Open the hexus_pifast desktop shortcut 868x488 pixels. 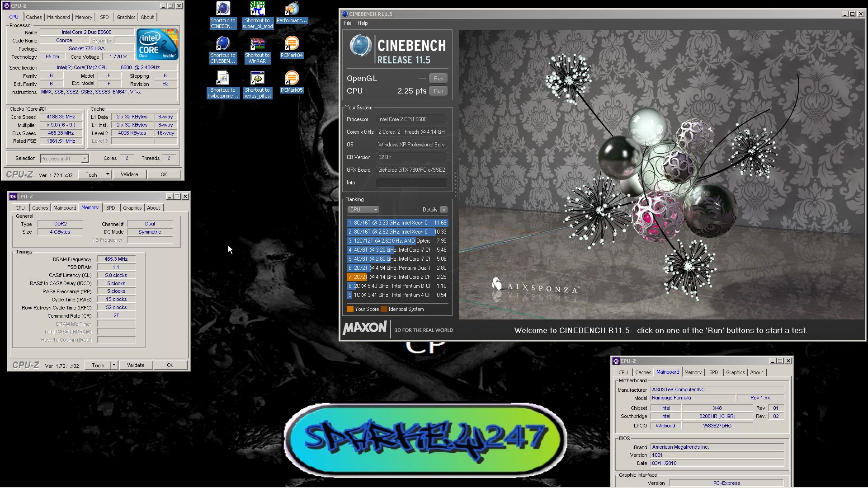click(257, 84)
